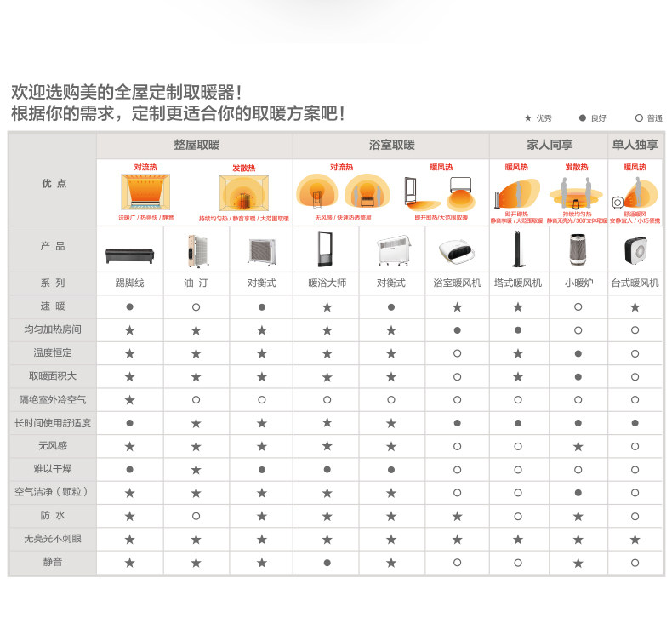The image size is (672, 618).
Task: Click the 小暖炉 series name
Action: pos(578,283)
